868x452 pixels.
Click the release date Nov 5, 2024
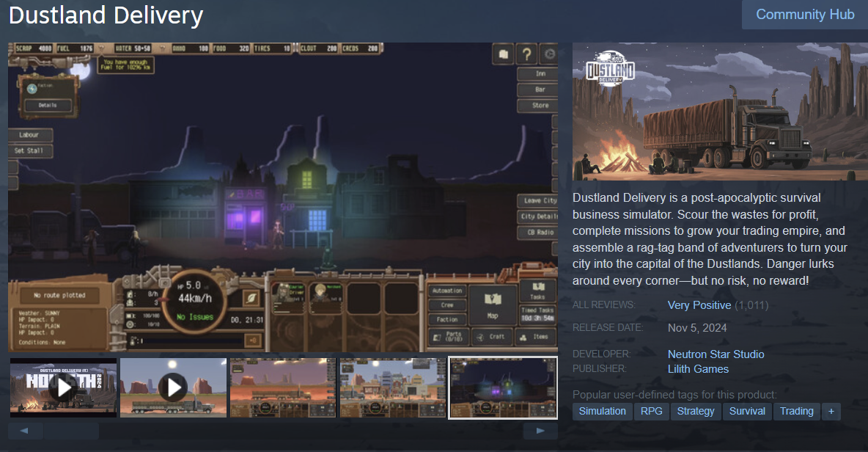click(x=697, y=328)
